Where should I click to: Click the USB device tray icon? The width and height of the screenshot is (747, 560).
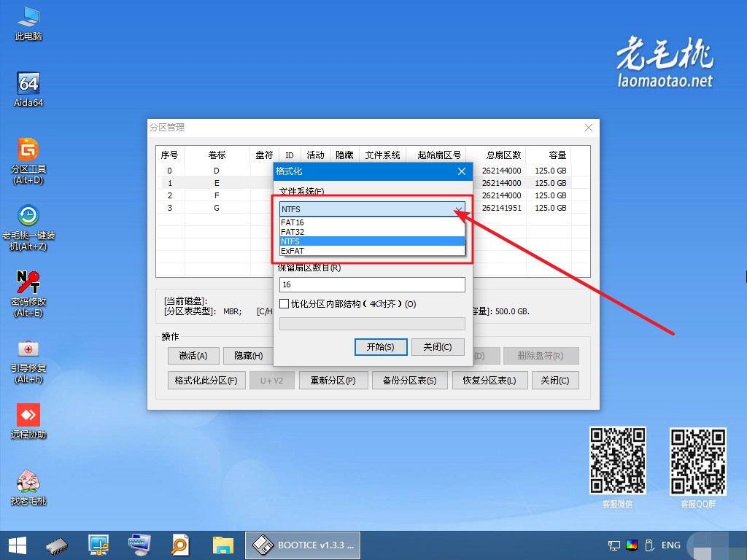[x=649, y=545]
